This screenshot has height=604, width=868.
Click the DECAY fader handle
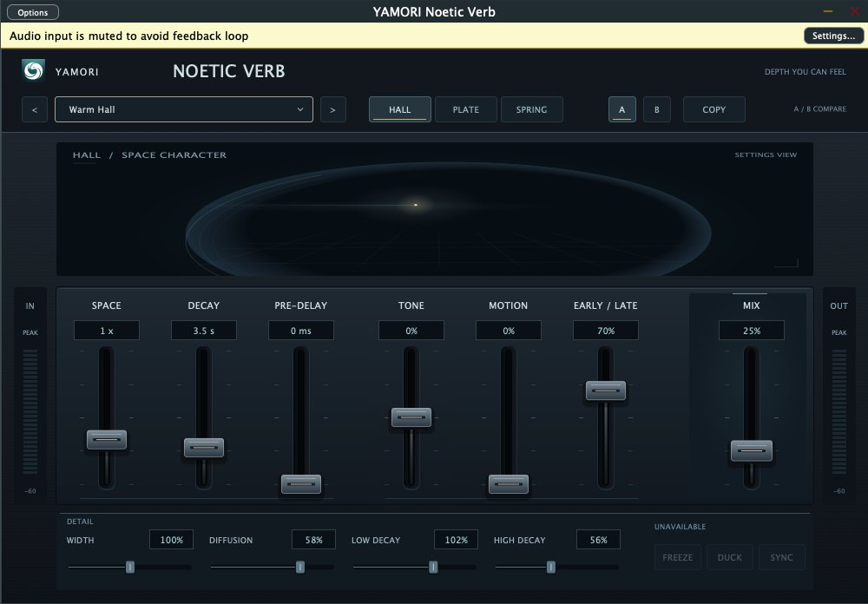204,447
